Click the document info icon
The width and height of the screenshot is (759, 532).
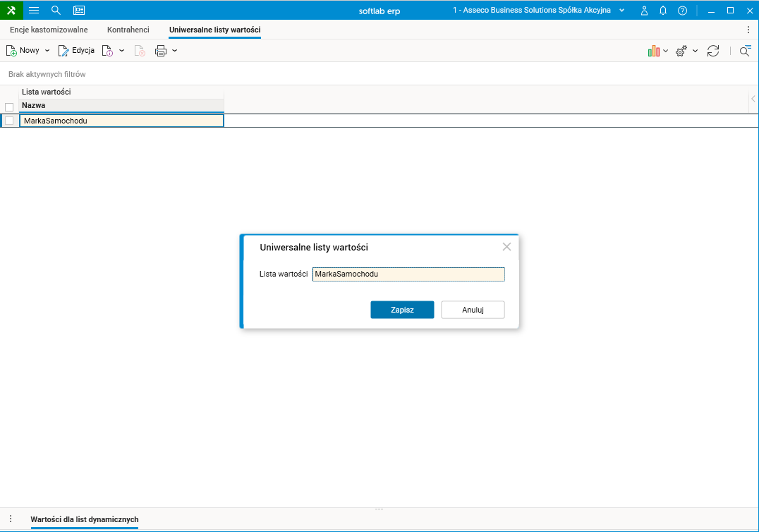click(x=107, y=50)
